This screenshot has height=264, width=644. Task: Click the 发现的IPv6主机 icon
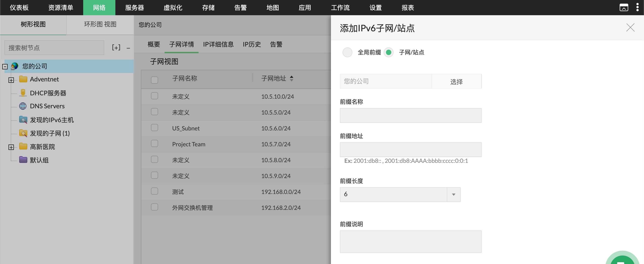(x=23, y=120)
